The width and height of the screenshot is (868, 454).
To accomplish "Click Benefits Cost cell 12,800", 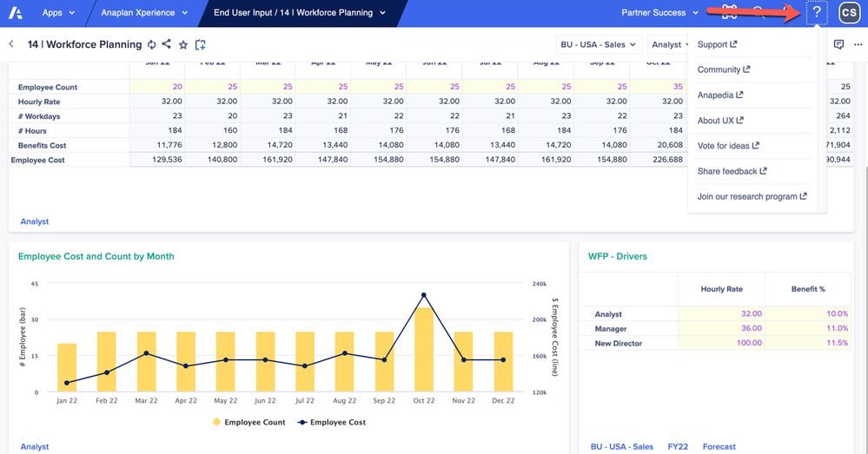I will [x=213, y=145].
